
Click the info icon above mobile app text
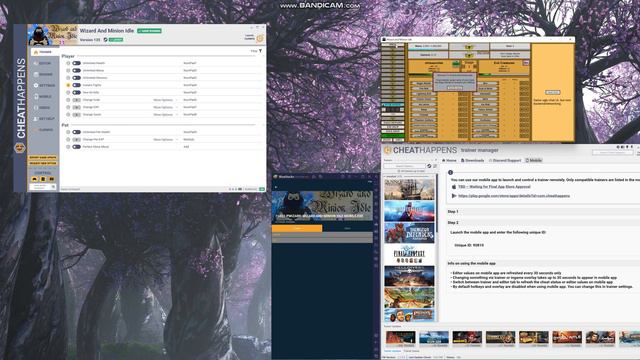tap(451, 173)
